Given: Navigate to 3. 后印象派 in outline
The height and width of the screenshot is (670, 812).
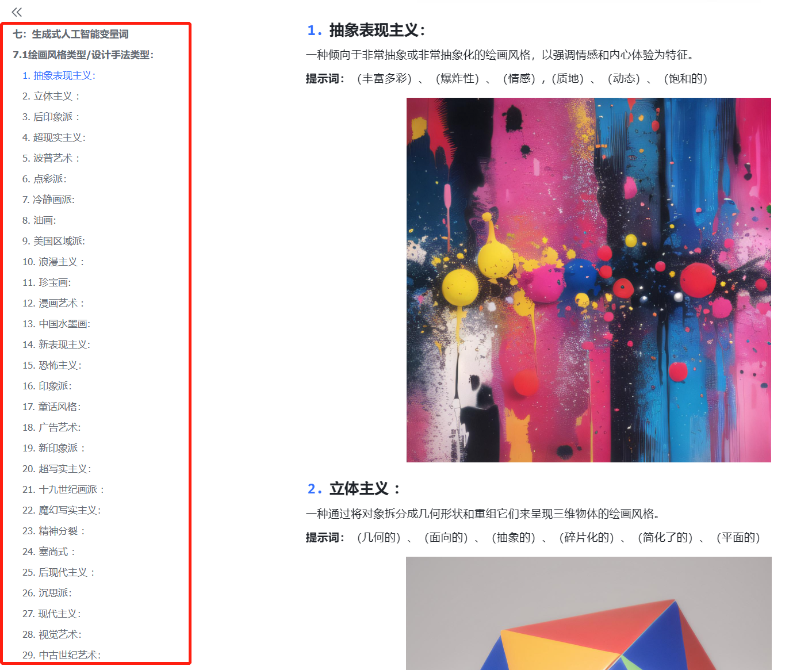Looking at the screenshot, I should tap(51, 117).
